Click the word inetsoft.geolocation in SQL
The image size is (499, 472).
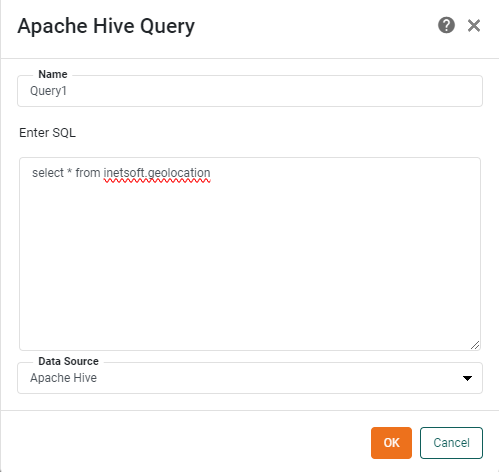(x=157, y=173)
